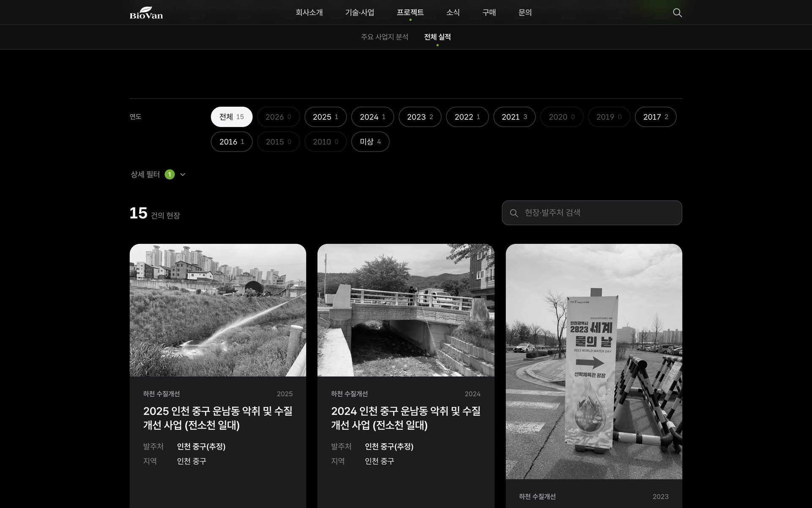Click the search icon inside site search field
This screenshot has width=812, height=508.
tap(514, 213)
